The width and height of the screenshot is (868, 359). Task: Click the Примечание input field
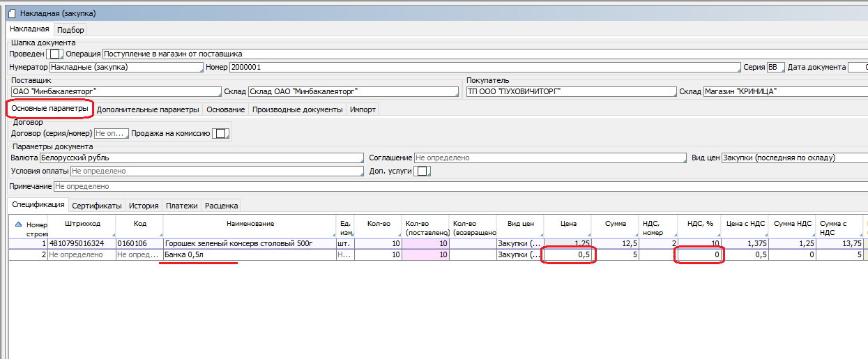point(446,187)
